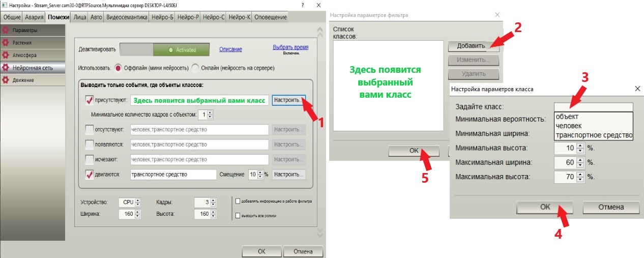Click the двигаются class field транспортное средство

click(173, 175)
